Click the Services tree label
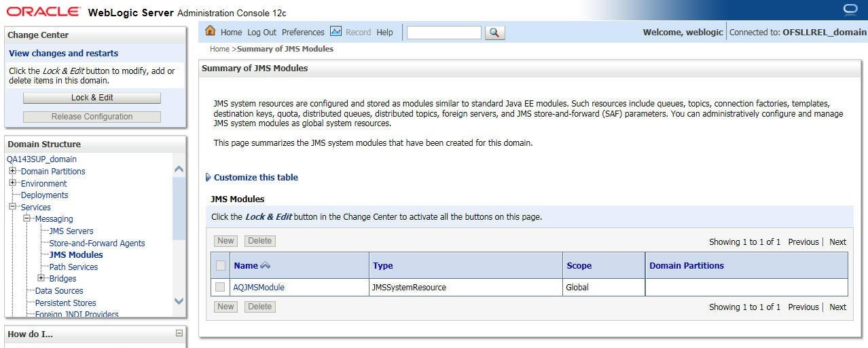The height and width of the screenshot is (348, 868). pos(36,207)
